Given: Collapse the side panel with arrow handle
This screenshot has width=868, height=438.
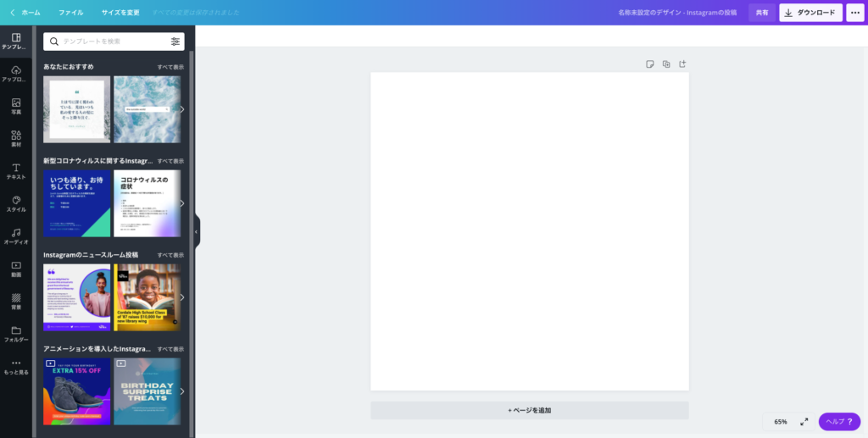Looking at the screenshot, I should 196,232.
